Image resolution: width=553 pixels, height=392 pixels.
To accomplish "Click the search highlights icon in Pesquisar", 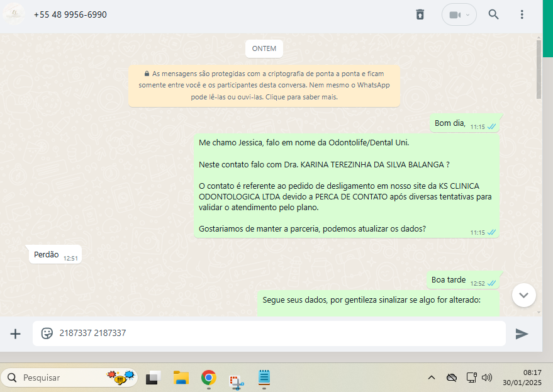I will click(x=121, y=377).
